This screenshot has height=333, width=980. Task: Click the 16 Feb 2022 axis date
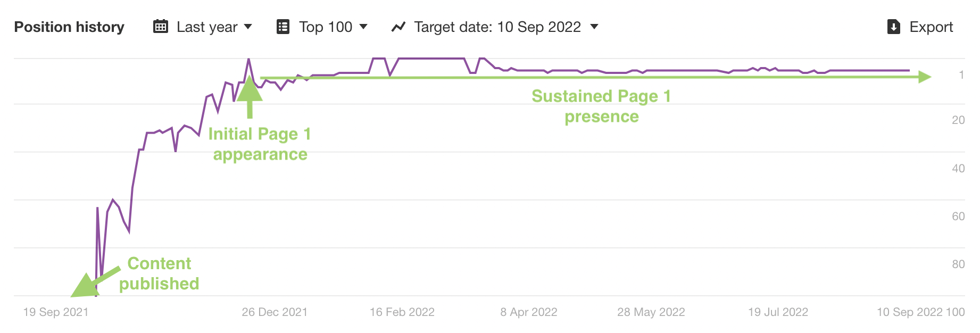(402, 312)
